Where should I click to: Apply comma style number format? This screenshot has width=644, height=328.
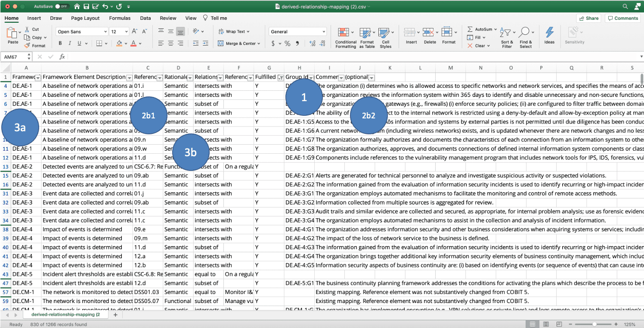pyautogui.click(x=298, y=43)
